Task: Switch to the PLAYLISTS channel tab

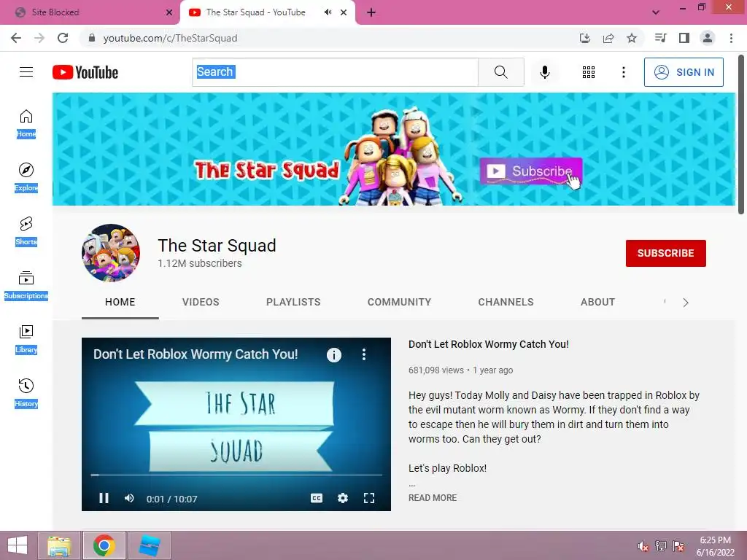Action: coord(293,302)
